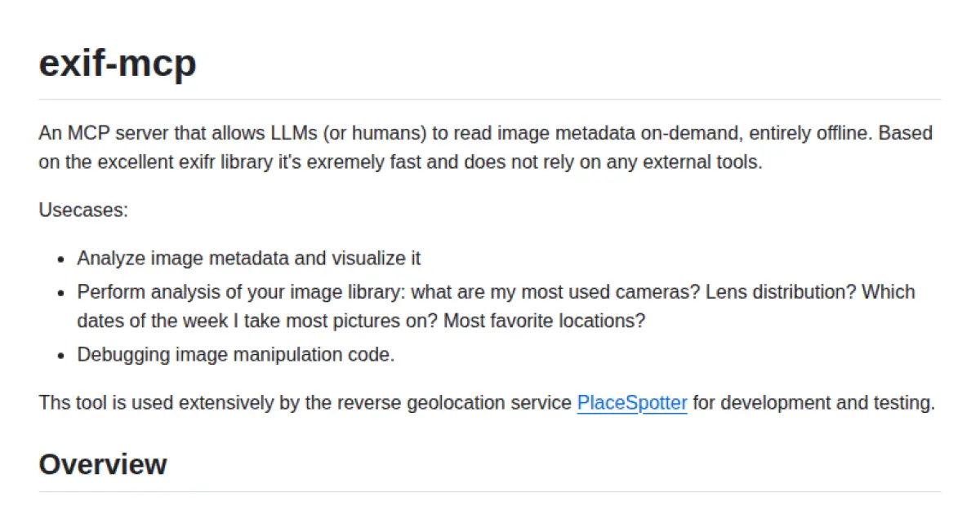Image resolution: width=980 pixels, height=514 pixels.
Task: Click the "Debugging image manipulation code." bullet text
Action: tap(235, 355)
